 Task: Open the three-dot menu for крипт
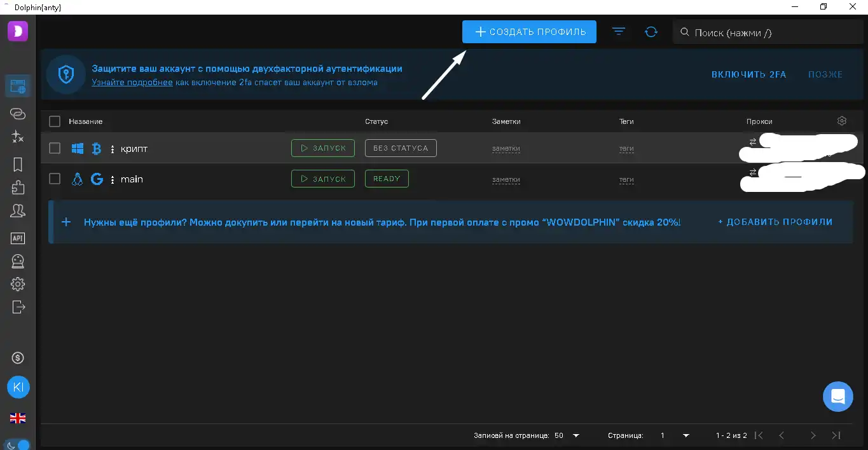point(113,149)
